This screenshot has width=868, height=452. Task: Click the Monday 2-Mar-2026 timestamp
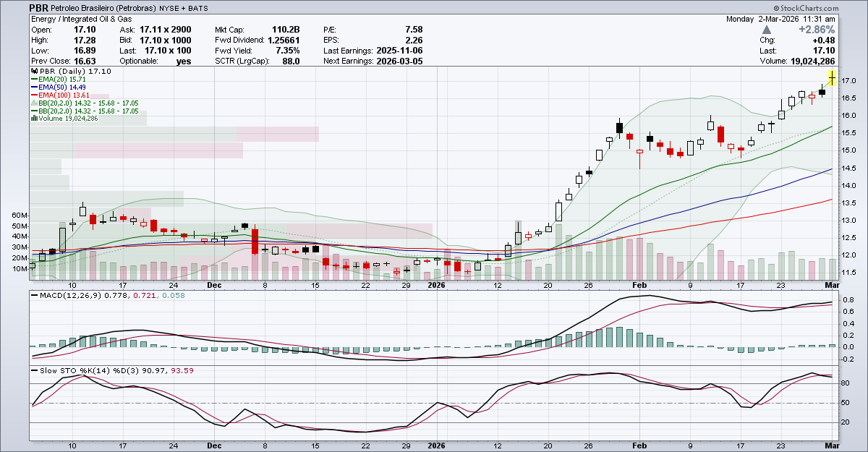click(781, 19)
